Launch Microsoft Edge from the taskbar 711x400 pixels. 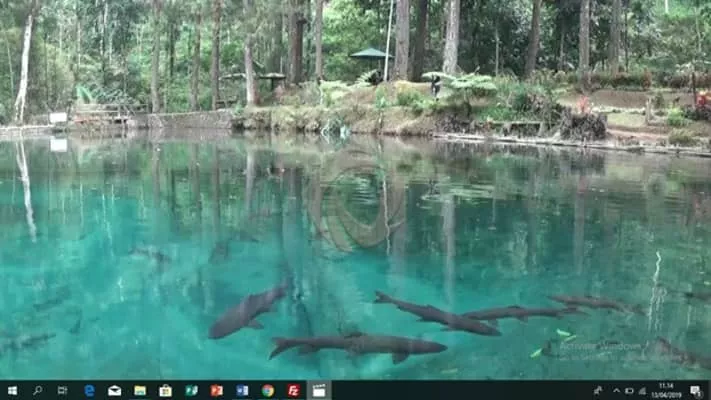[89, 390]
